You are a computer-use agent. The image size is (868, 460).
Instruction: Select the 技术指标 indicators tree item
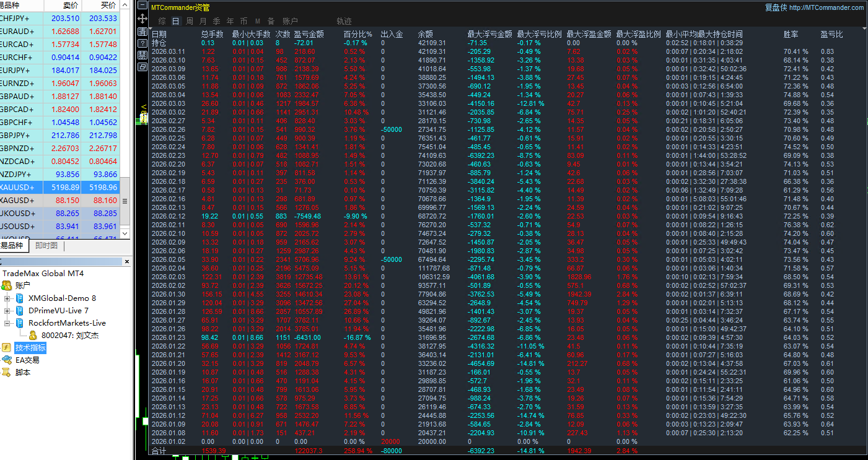coord(30,348)
